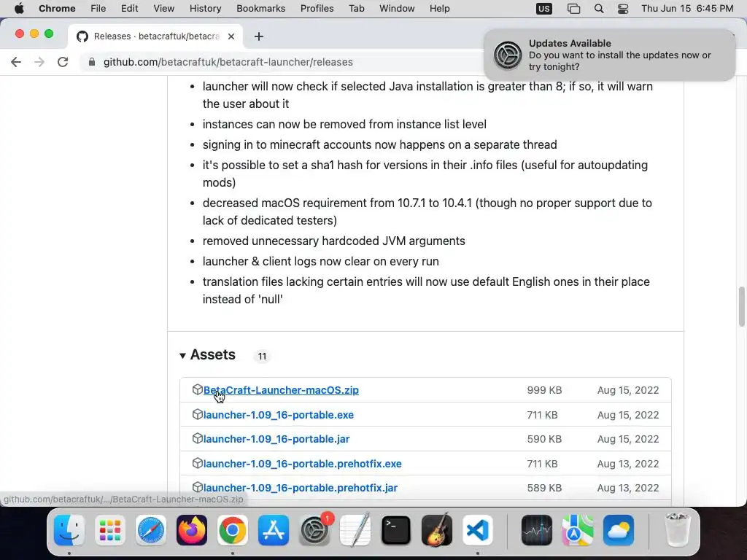Click package icon beside launcher-1.09_16-portable.exe

click(x=197, y=414)
